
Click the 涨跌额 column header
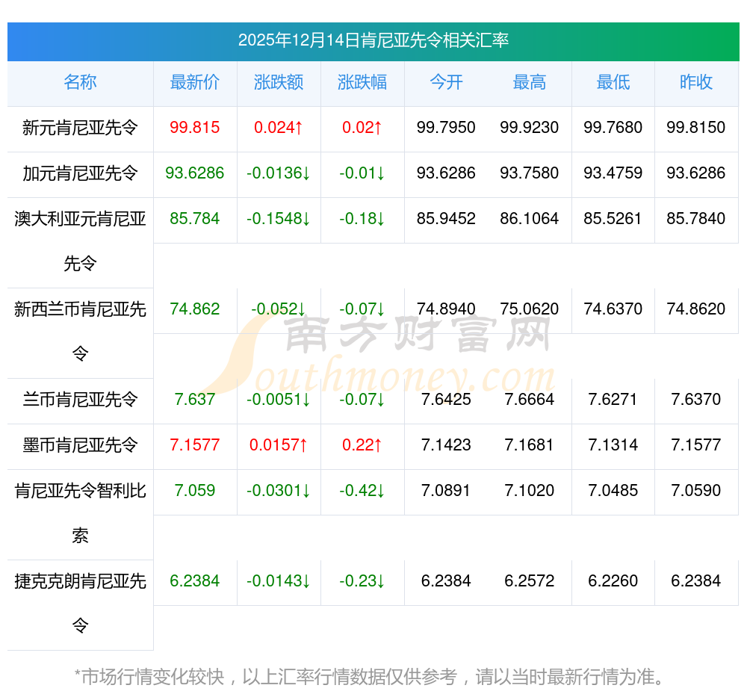coord(279,82)
